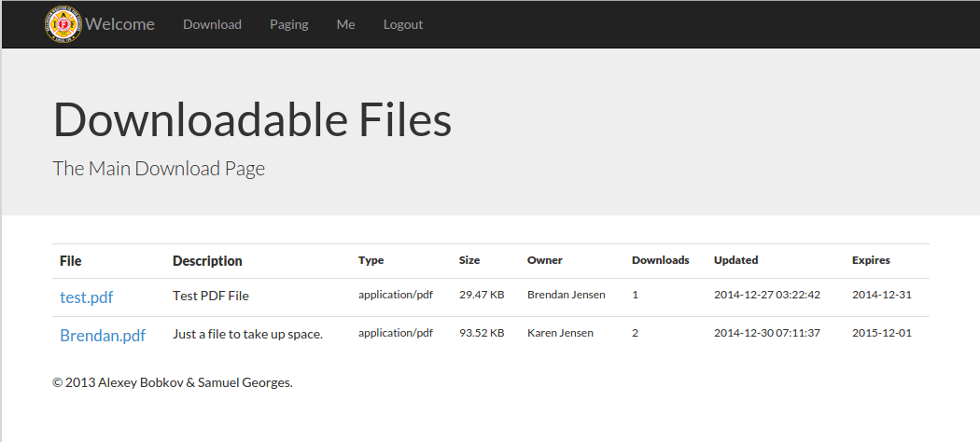This screenshot has width=980, height=442.
Task: Go to the Welcome home link
Action: tap(120, 24)
